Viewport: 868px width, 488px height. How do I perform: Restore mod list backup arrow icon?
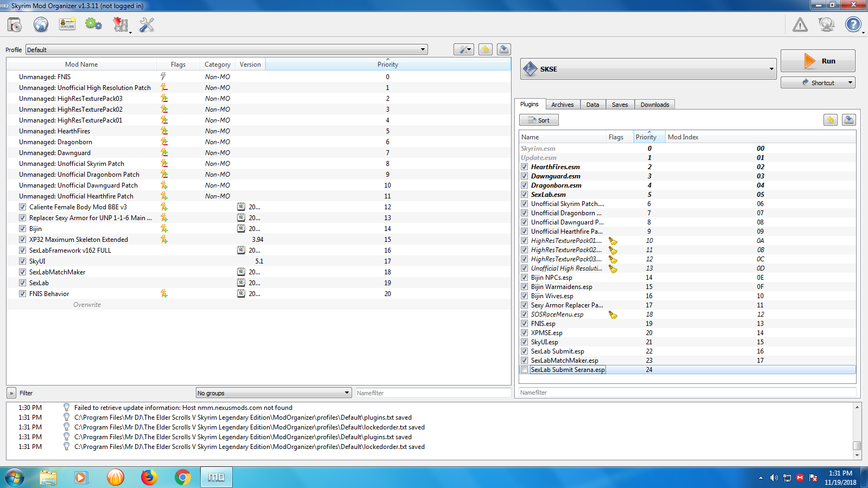coord(486,49)
